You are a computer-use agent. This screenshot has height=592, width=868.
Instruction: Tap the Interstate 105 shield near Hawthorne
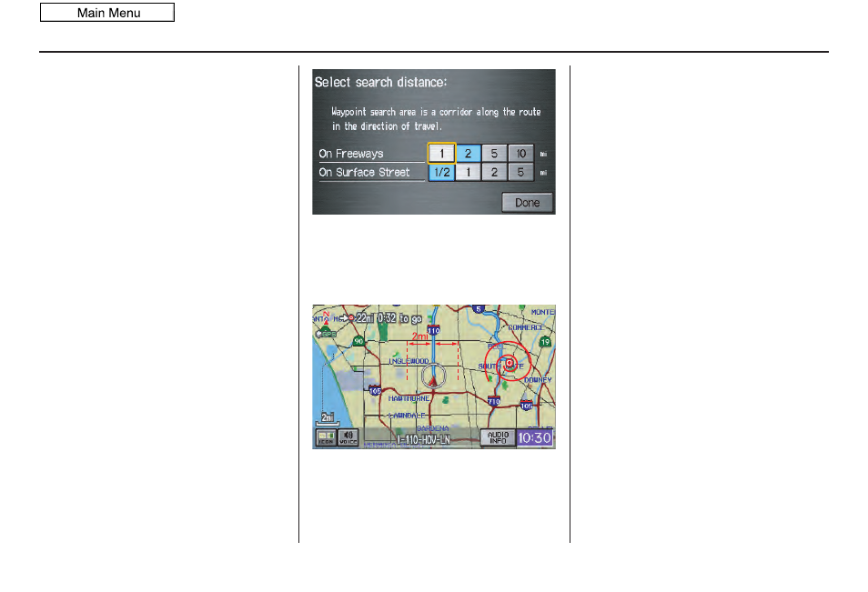click(x=375, y=391)
